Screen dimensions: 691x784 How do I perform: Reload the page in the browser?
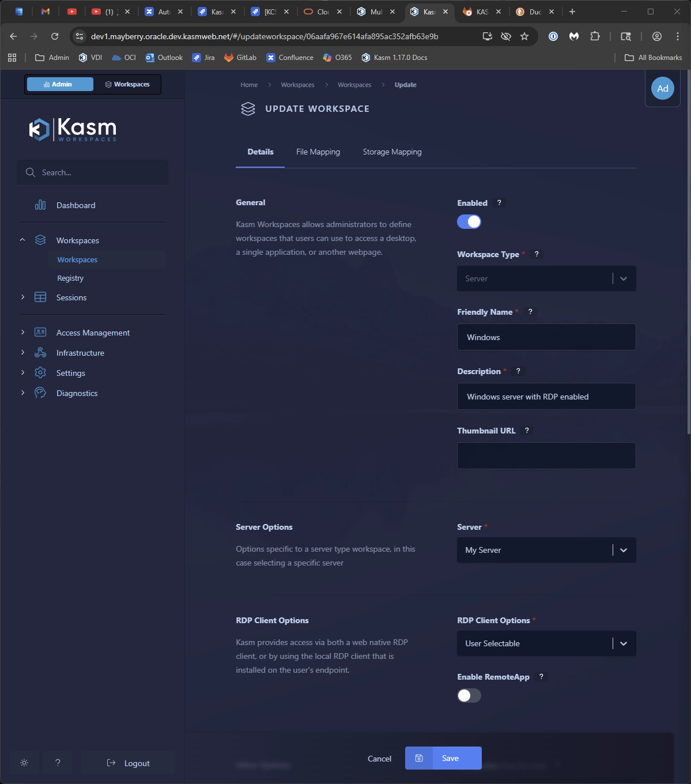pyautogui.click(x=55, y=36)
